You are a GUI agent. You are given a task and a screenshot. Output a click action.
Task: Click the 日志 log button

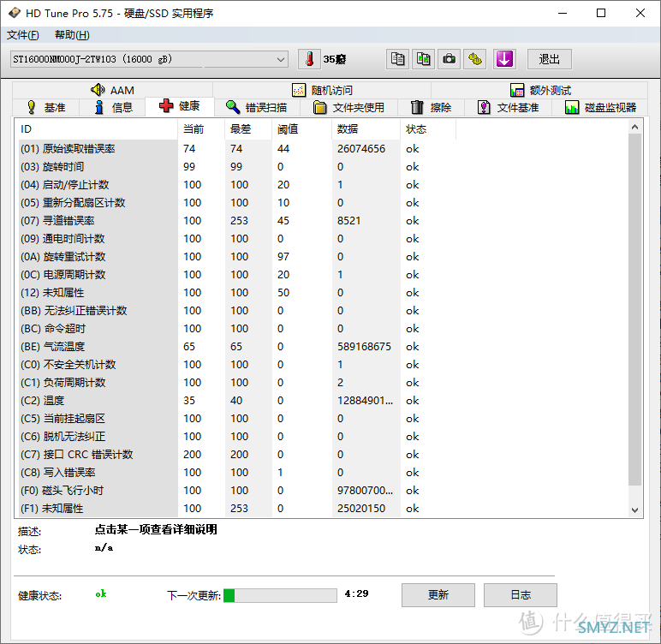[521, 595]
